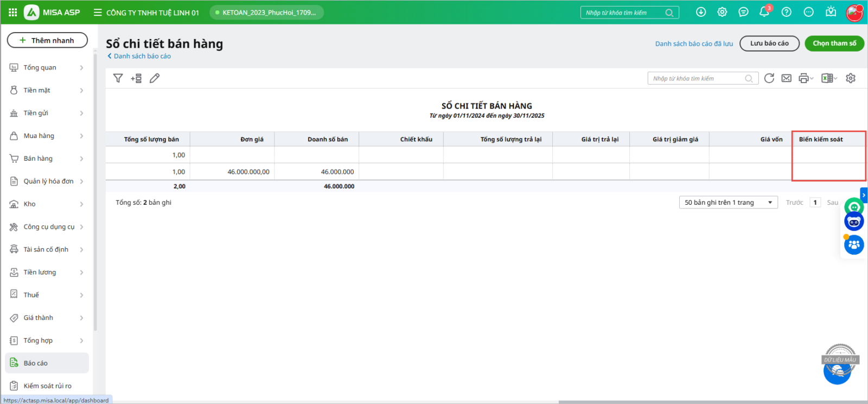Click the pencil edit icon
Image resolution: width=868 pixels, height=404 pixels.
(x=155, y=78)
